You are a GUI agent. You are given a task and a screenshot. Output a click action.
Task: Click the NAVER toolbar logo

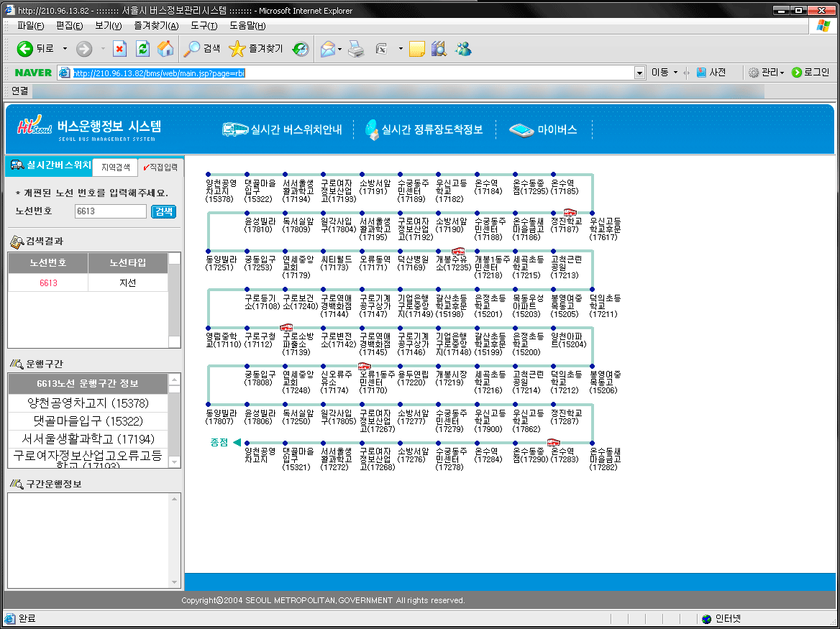[33, 73]
